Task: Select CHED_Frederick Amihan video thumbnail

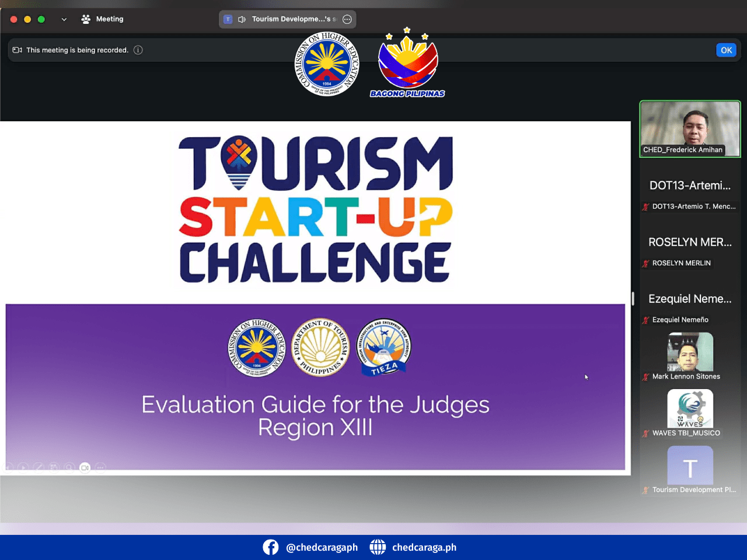Action: tap(690, 129)
